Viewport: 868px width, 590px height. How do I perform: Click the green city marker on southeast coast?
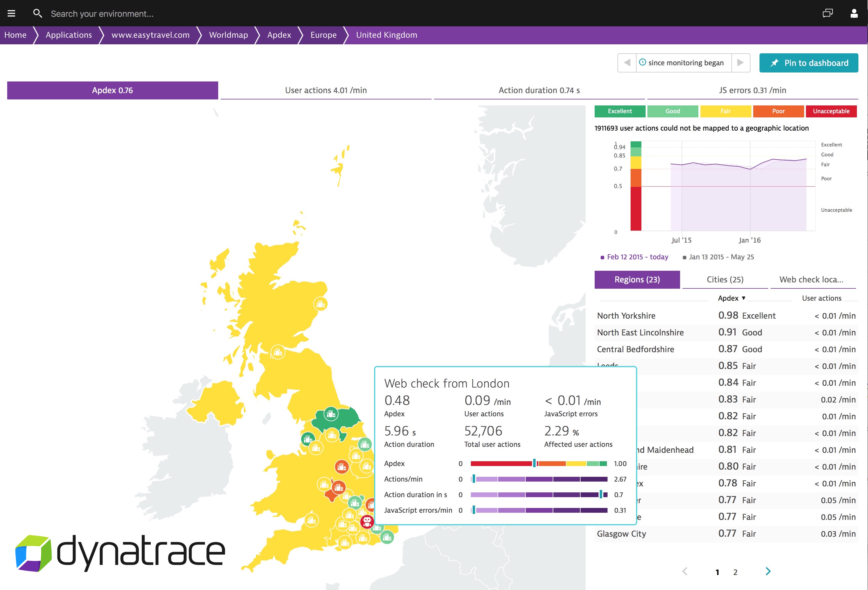tap(387, 537)
